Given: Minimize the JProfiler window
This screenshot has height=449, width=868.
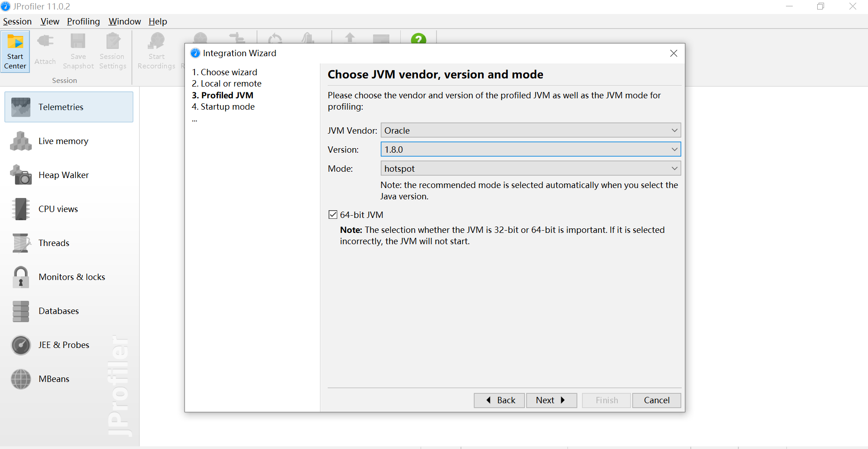Looking at the screenshot, I should (x=789, y=6).
